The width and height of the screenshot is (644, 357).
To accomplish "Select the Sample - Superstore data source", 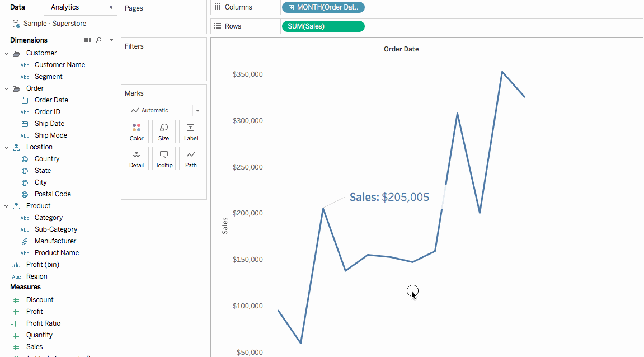I will (55, 24).
